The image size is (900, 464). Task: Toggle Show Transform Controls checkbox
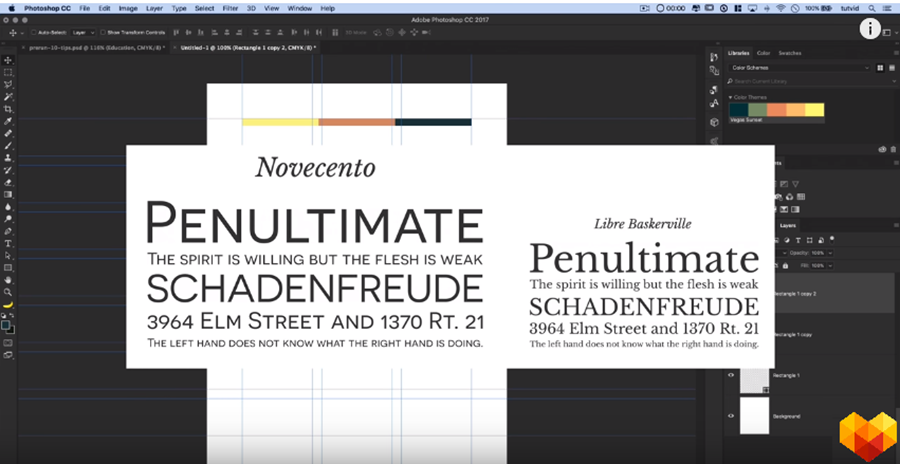[103, 32]
